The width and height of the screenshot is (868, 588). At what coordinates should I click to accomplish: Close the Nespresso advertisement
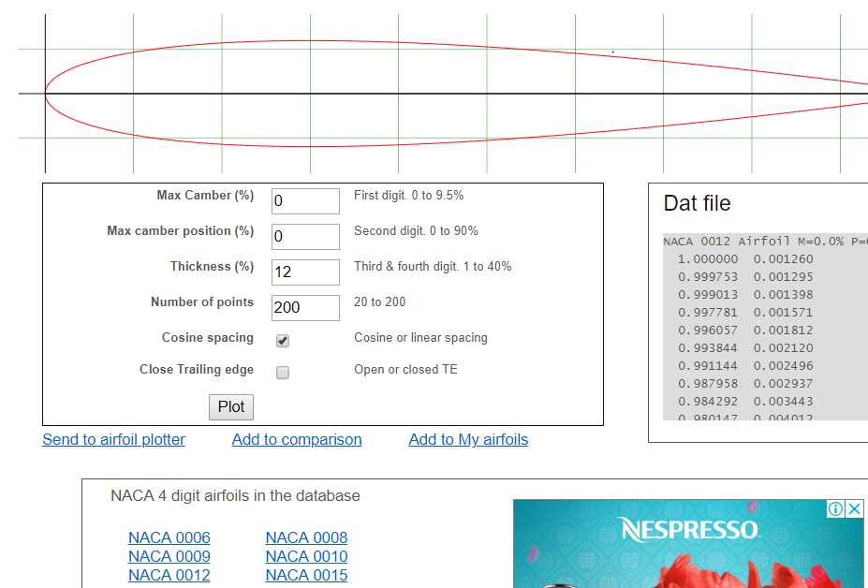[855, 508]
